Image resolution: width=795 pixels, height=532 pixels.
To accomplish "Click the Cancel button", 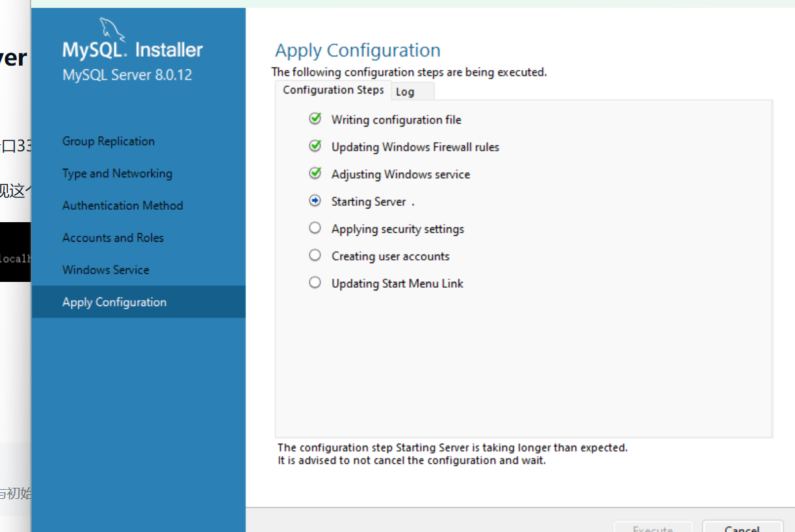I will coord(742,527).
